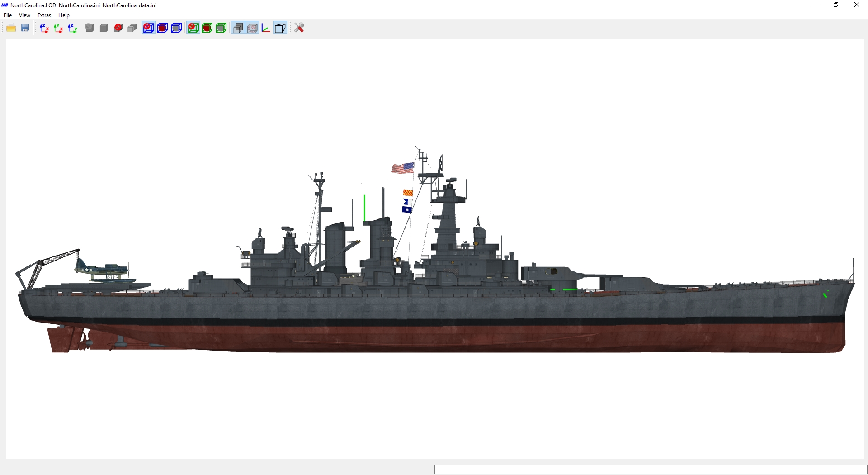Toggle the green wireframe box with prohibition sign
This screenshot has height=475, width=868.
tap(193, 28)
